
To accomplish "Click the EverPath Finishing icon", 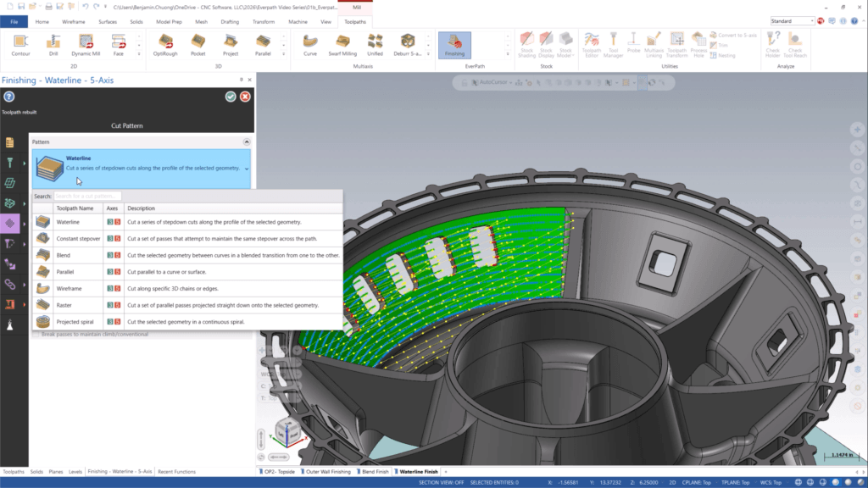I will click(454, 42).
